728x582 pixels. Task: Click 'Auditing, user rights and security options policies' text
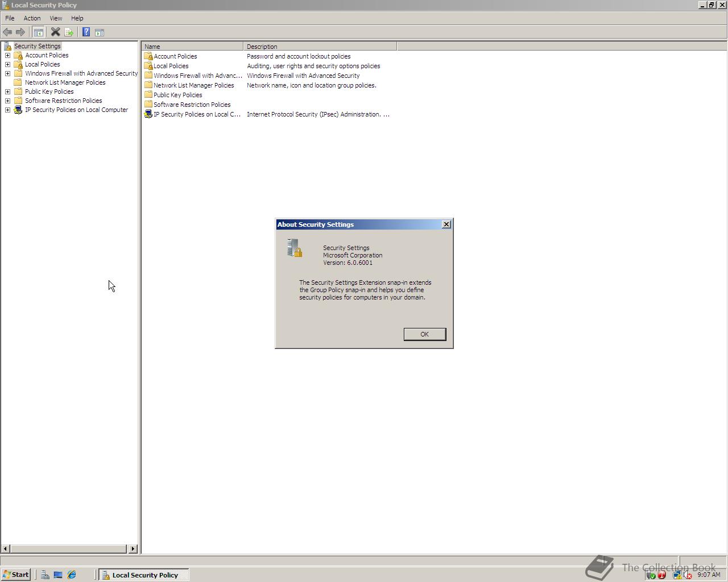tap(313, 66)
